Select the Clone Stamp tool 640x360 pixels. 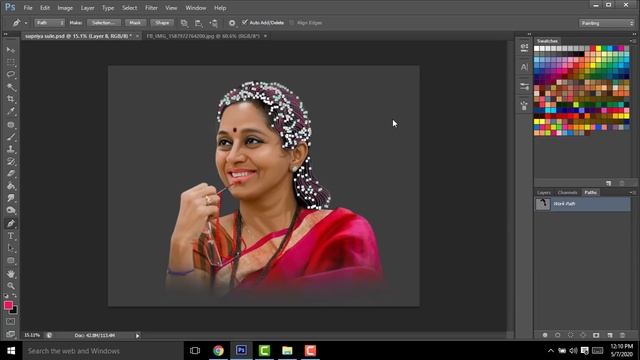pos(11,149)
